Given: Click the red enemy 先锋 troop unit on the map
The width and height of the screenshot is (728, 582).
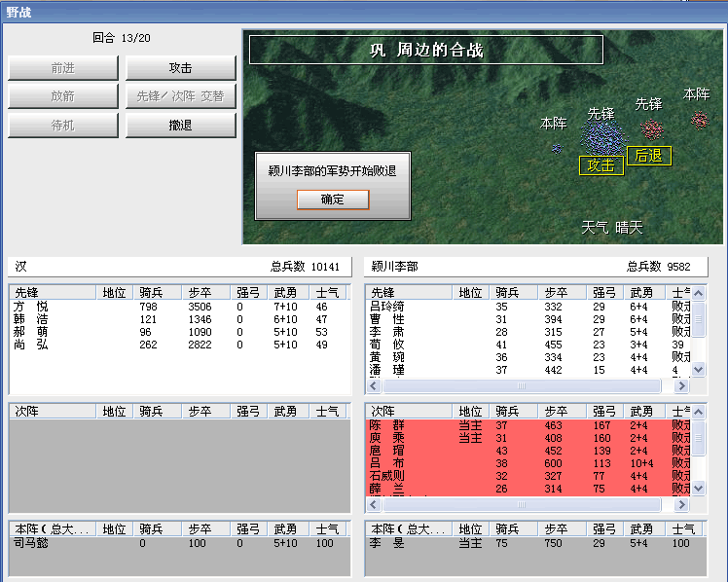Looking at the screenshot, I should point(651,128).
